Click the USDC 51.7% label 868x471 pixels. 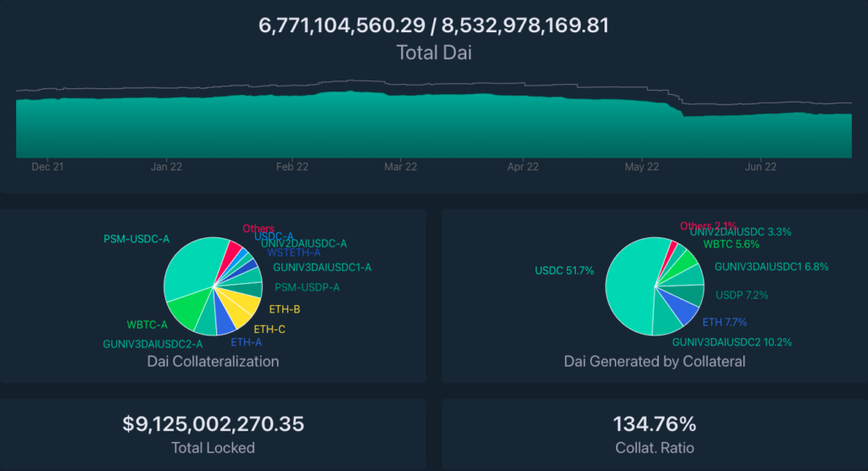tap(564, 271)
